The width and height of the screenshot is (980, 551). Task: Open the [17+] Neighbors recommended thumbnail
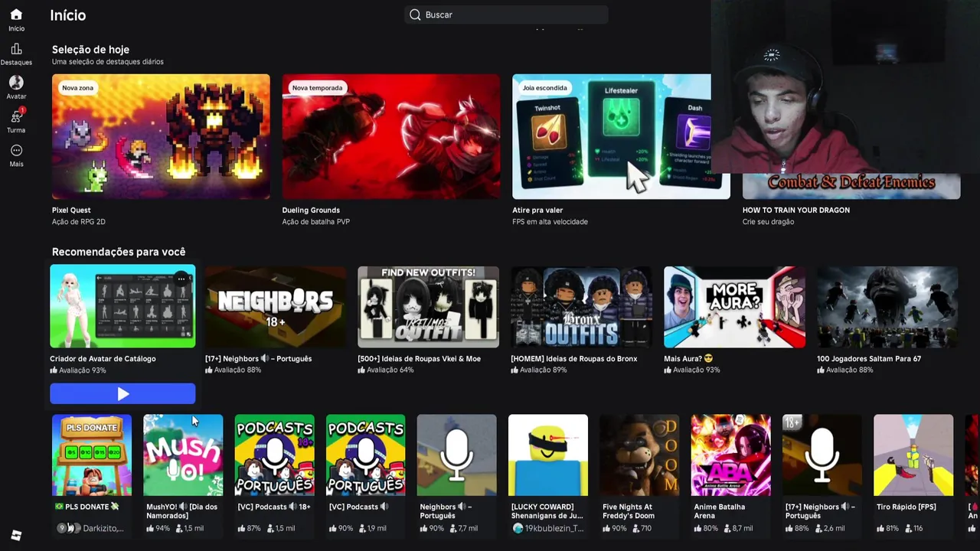(276, 307)
